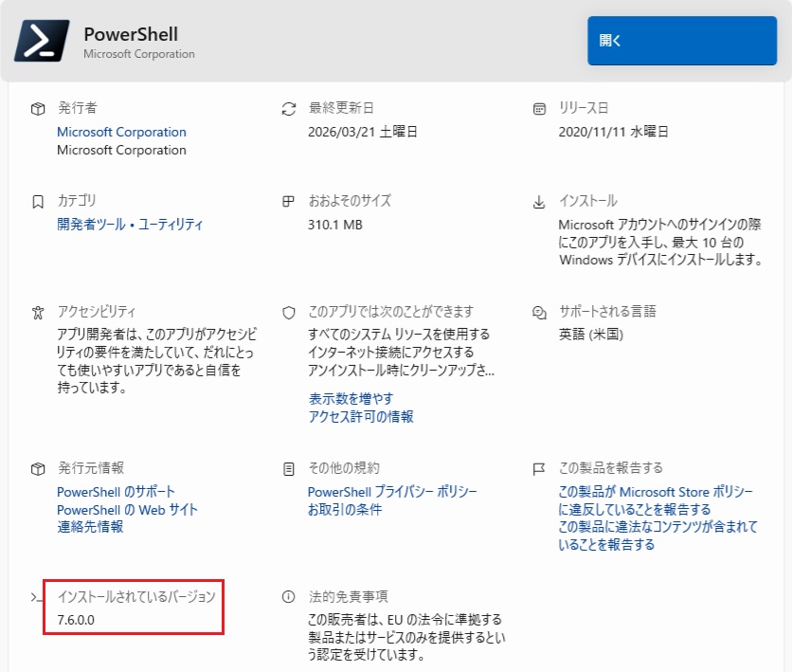The width and height of the screenshot is (792, 672).
Task: Open the PowerShell の Web サイト link
Action: click(x=127, y=509)
